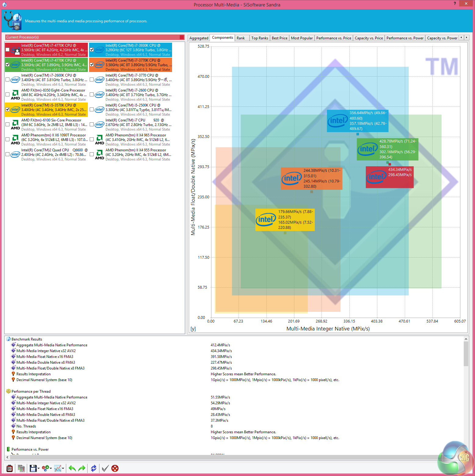Screen dimensions: 475x476
Task: Click the tab strip scroll-left arrow
Action: tap(461, 38)
